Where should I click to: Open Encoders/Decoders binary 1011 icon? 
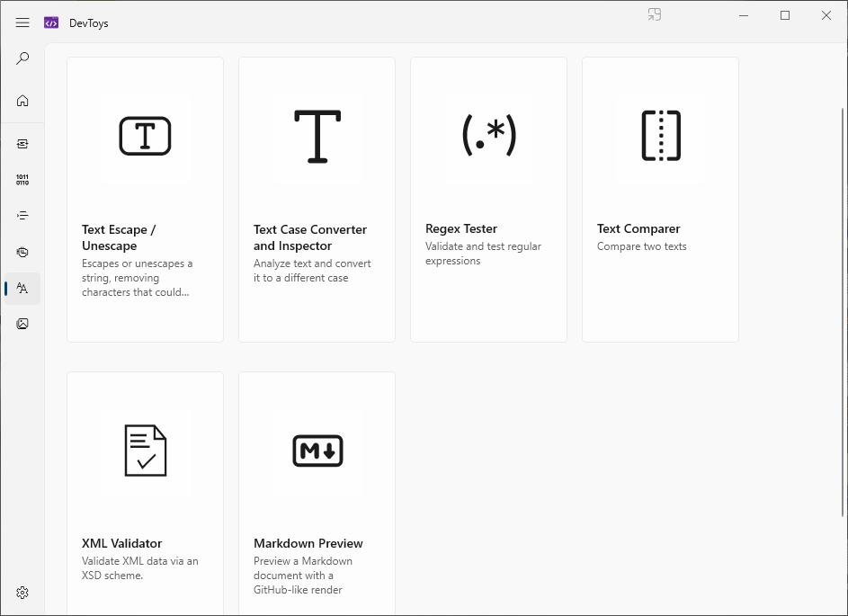[x=22, y=180]
